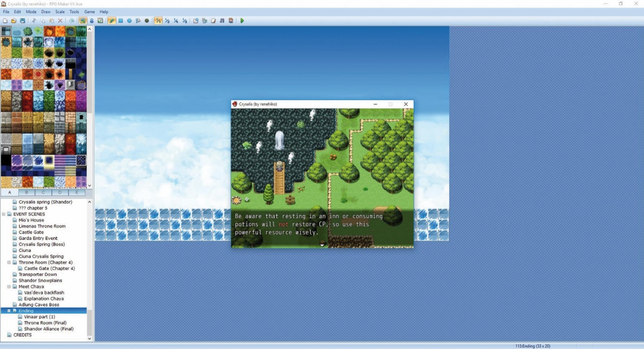Start playtest with the green play icon
This screenshot has width=644, height=349.
click(242, 20)
